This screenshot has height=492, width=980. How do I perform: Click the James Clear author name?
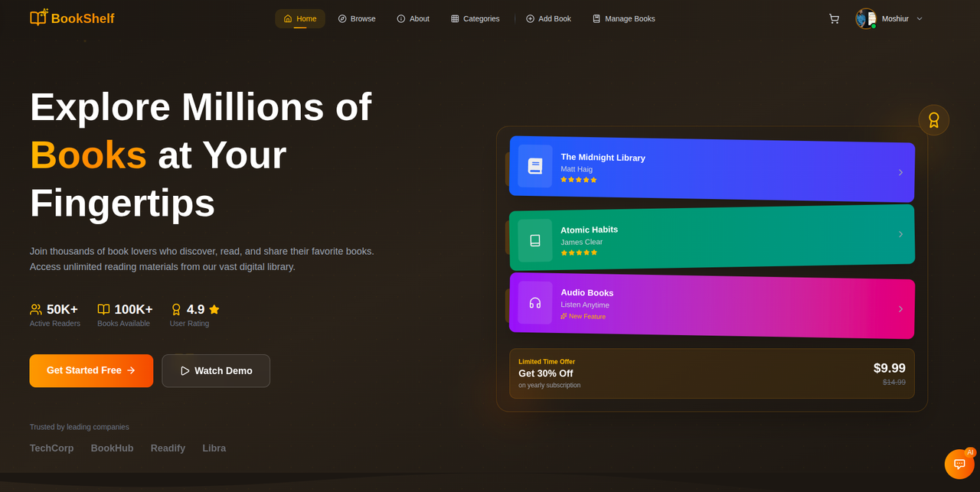(x=581, y=242)
